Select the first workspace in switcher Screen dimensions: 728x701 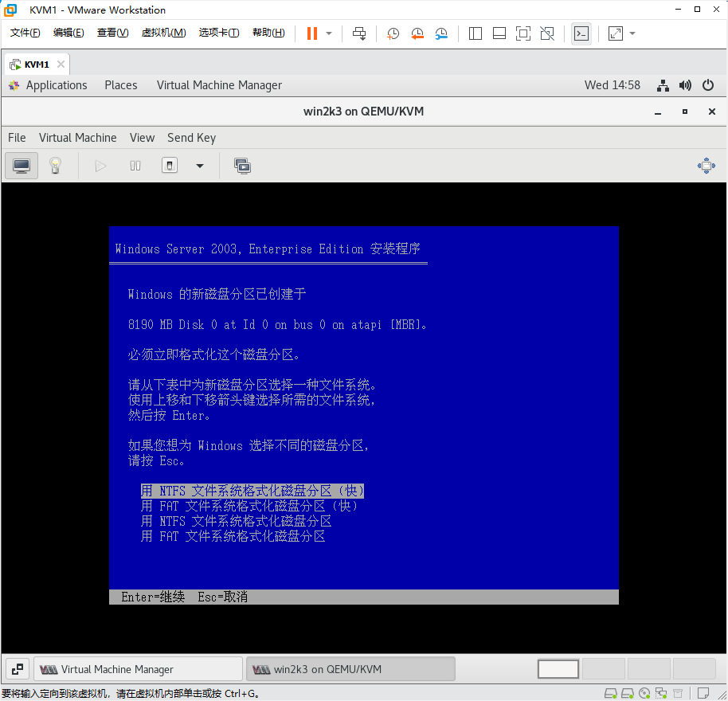(x=558, y=669)
